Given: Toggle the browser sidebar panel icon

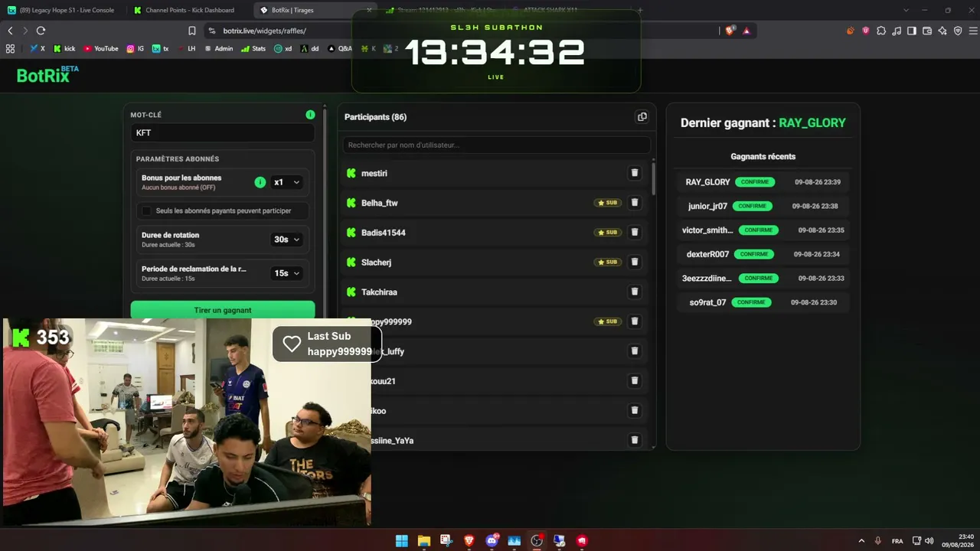Looking at the screenshot, I should pyautogui.click(x=912, y=31).
